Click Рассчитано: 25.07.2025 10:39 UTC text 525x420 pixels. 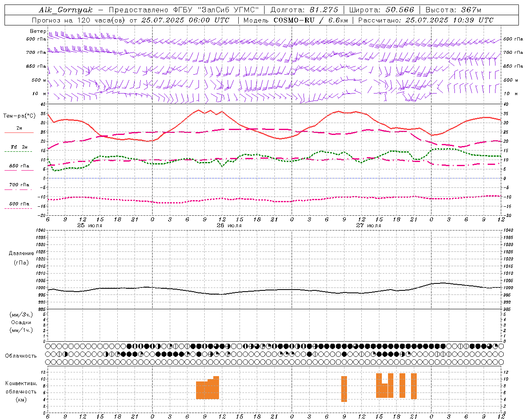[426, 20]
